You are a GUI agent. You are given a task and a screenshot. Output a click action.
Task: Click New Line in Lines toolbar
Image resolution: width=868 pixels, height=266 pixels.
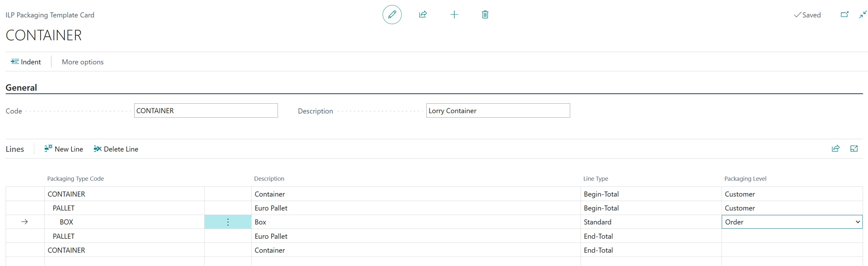tap(64, 149)
